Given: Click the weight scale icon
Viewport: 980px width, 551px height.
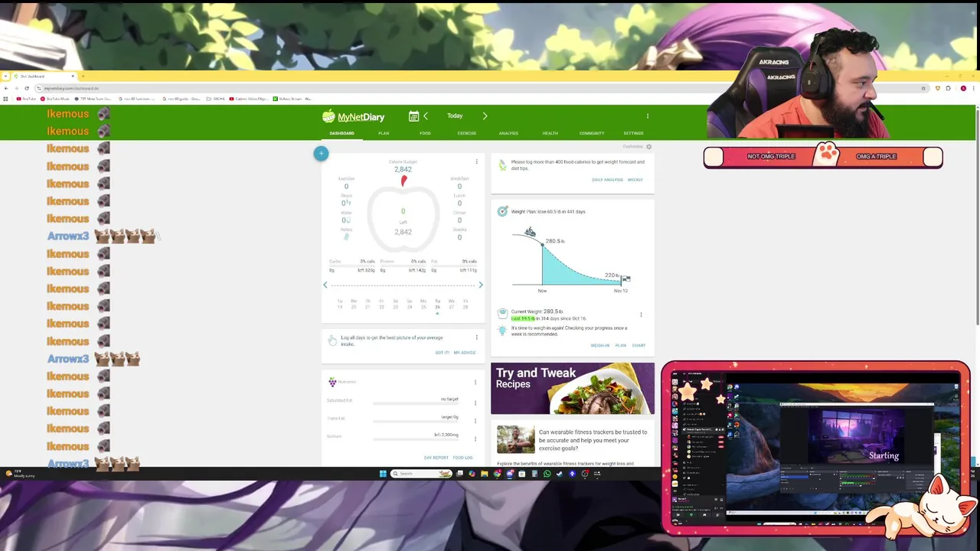Looking at the screenshot, I should pyautogui.click(x=502, y=312).
